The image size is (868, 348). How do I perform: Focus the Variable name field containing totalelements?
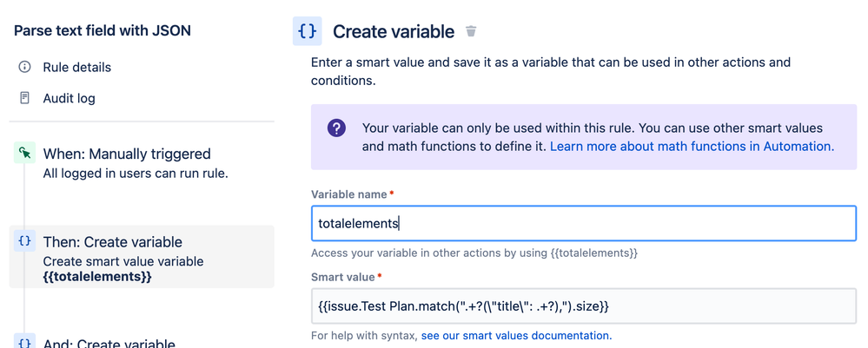583,224
